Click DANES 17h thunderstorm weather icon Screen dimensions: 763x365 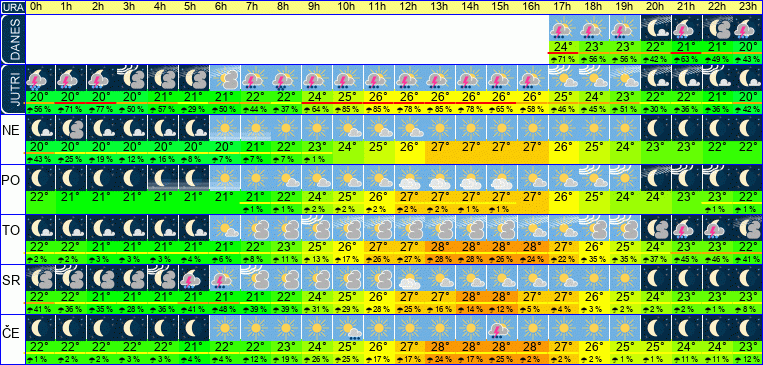pos(563,28)
